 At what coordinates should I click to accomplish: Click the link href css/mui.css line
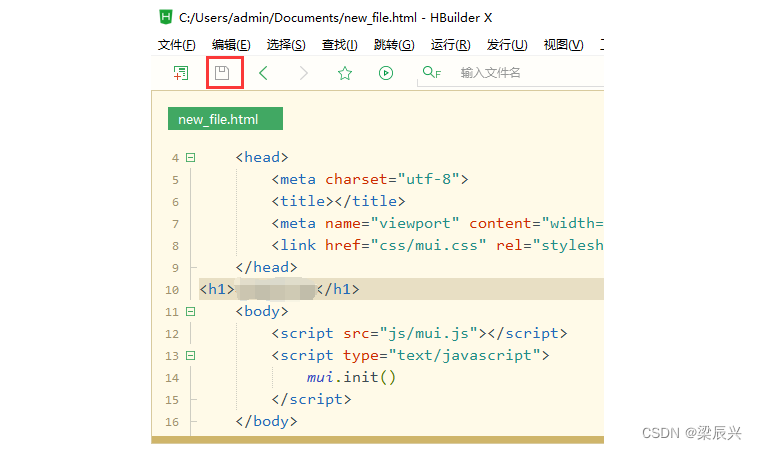click(x=437, y=245)
